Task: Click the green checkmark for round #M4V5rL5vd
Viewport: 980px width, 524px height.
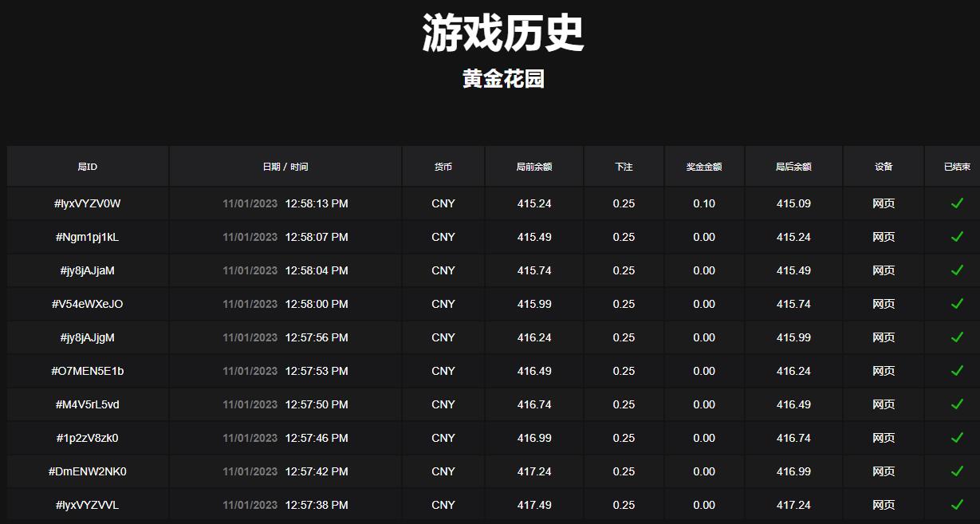Action: [957, 404]
